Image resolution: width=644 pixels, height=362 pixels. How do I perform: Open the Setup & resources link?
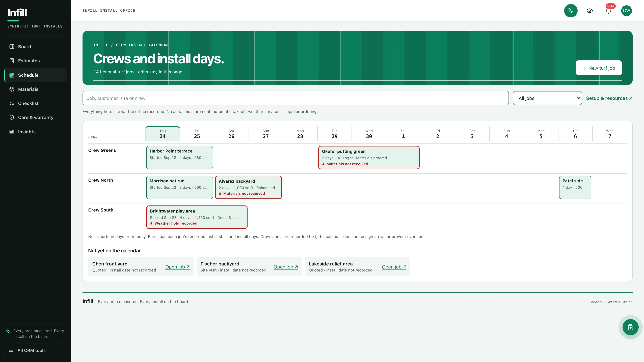tap(609, 98)
